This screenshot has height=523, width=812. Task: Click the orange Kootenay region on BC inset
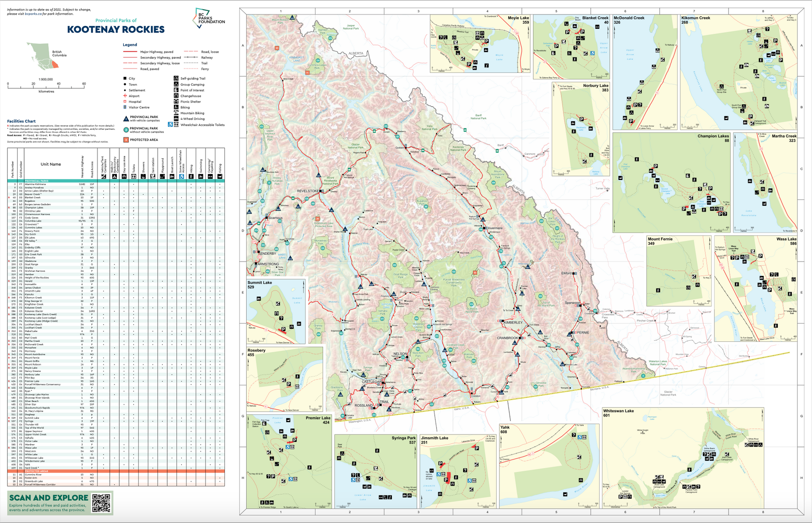(55, 64)
